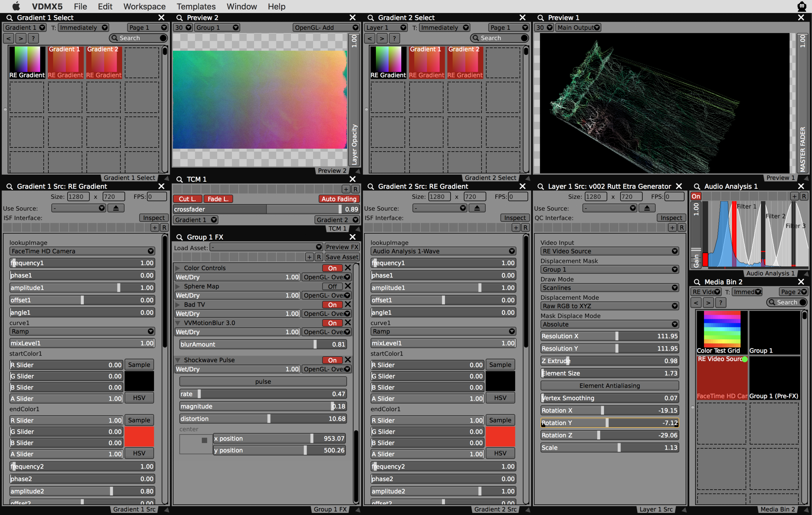
Task: Remove the Color Controls effect with its X
Action: (348, 268)
